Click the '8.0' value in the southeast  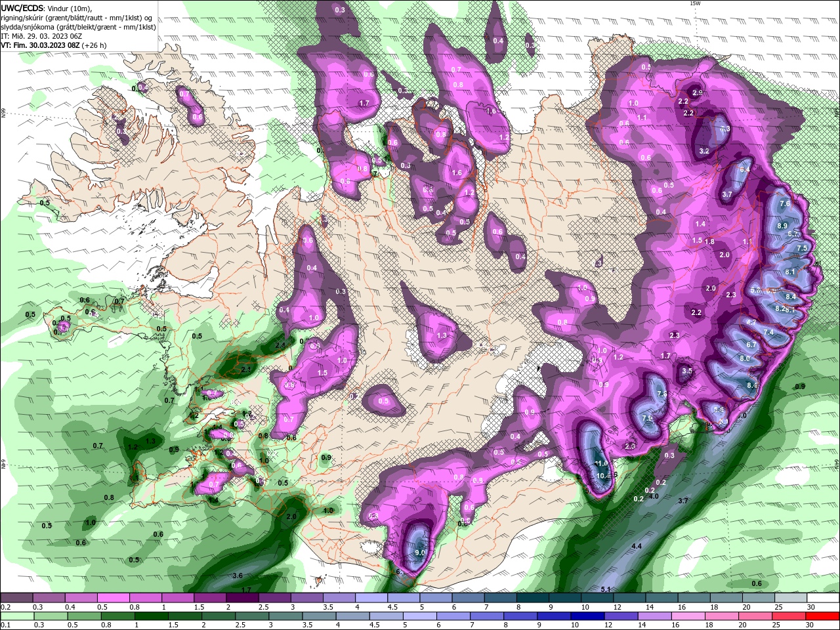tap(745, 359)
